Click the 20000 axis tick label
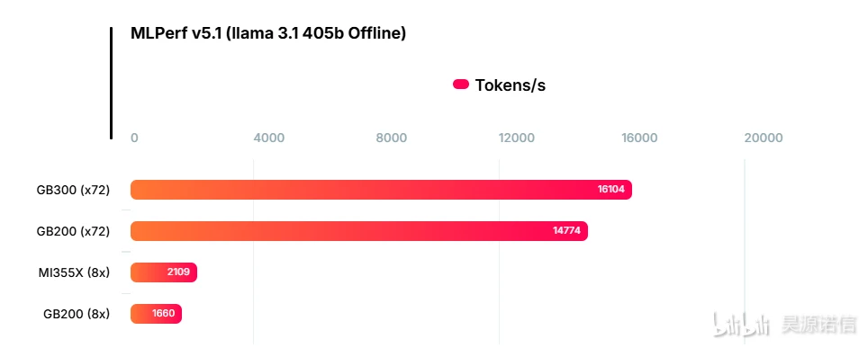The image size is (868, 348). pos(764,138)
